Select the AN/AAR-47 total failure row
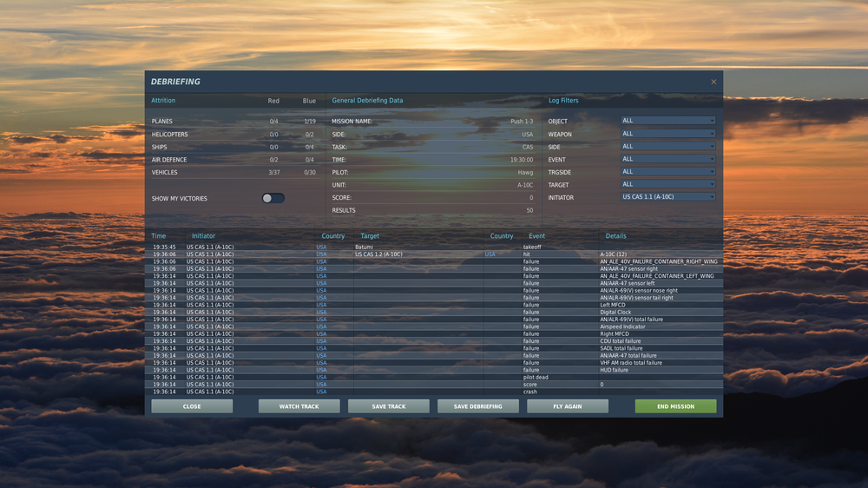This screenshot has width=868, height=488. pyautogui.click(x=435, y=356)
